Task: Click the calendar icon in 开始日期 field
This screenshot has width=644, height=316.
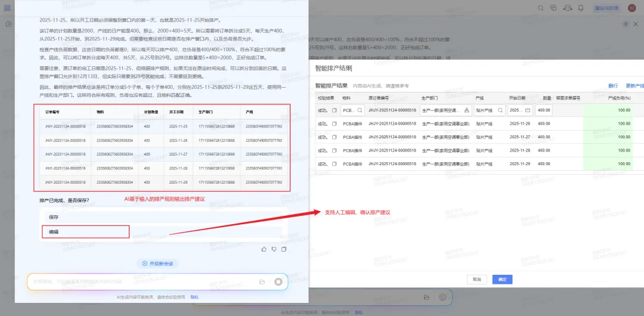Action: [527, 110]
